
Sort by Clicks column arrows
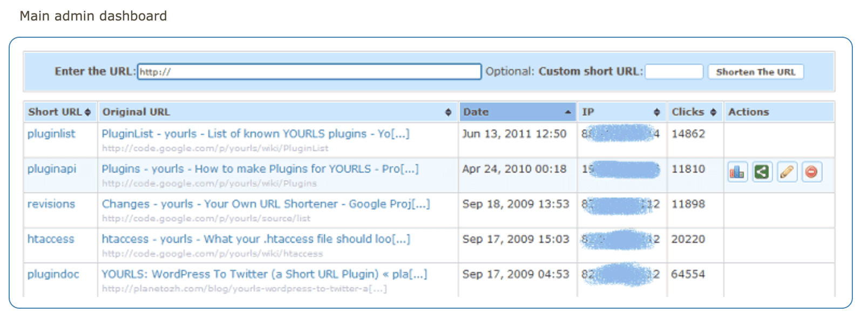click(x=713, y=112)
